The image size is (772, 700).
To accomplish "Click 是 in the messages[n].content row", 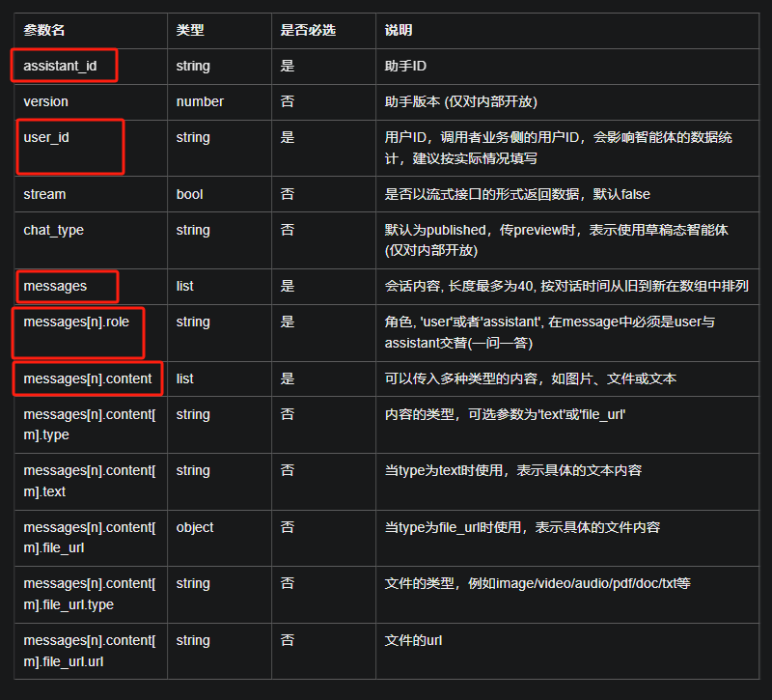I will (288, 378).
